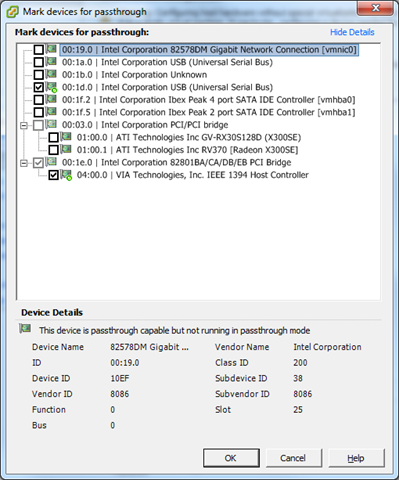
Task: Click device icon for 01:00.0 ATI GV-RX30S128D
Action: pos(66,137)
